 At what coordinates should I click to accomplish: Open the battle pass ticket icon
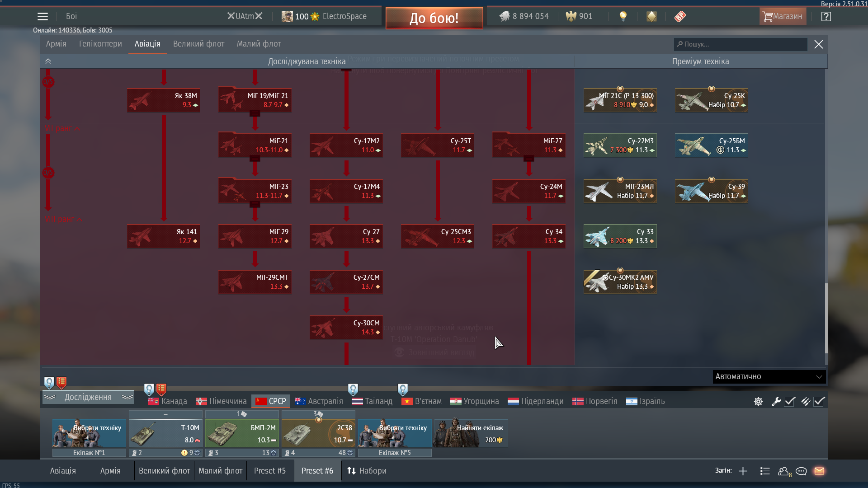click(680, 17)
